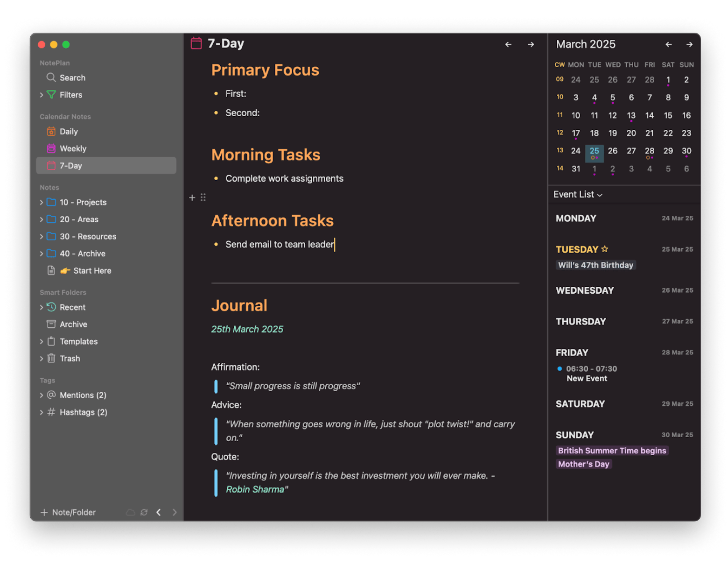Click the drag handle dots beside the editor
This screenshot has width=728, height=565.
[203, 198]
